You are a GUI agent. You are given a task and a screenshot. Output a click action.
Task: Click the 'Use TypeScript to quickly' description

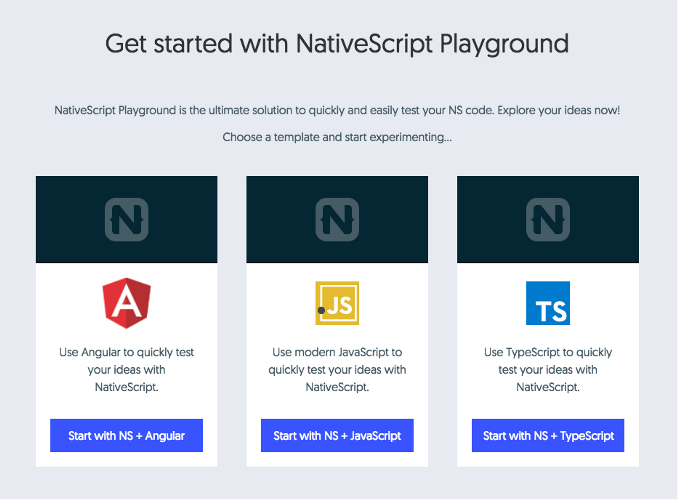[548, 369]
